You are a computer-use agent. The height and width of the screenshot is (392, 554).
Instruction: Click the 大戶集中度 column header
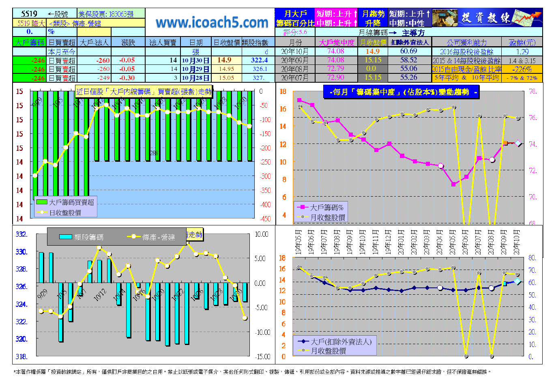[x=336, y=42]
